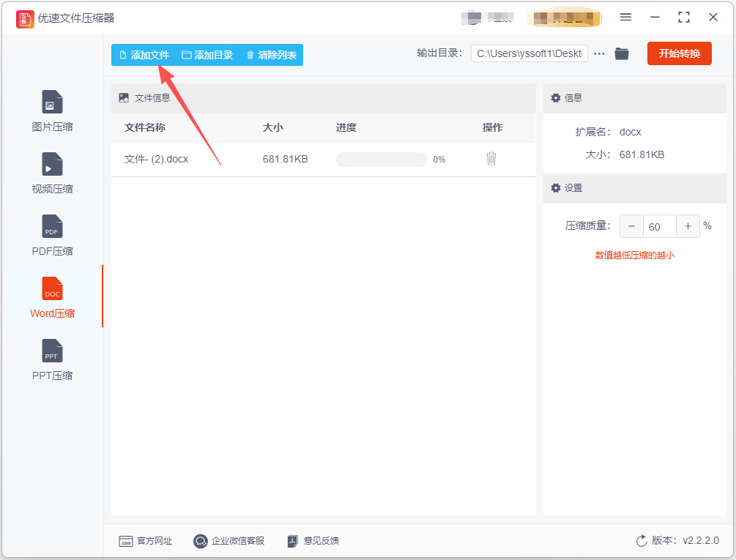Decrease compression quality with minus button
The width and height of the screenshot is (736, 560).
click(x=631, y=226)
